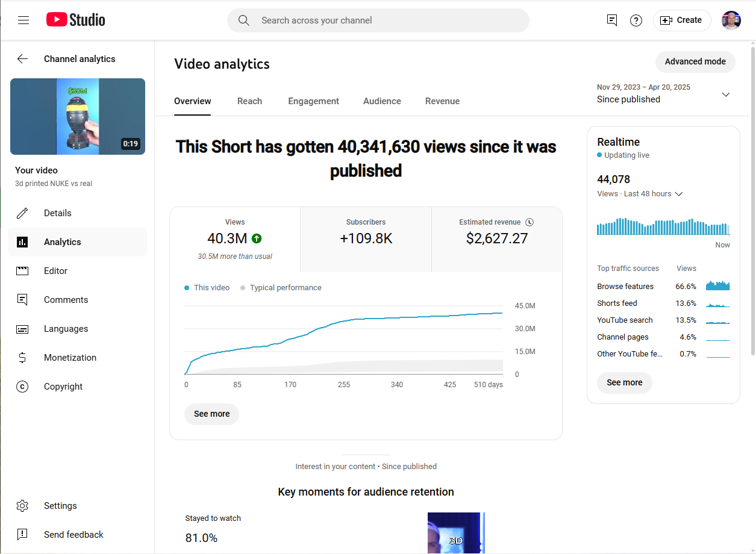Switch to the Reach tab

tap(249, 101)
